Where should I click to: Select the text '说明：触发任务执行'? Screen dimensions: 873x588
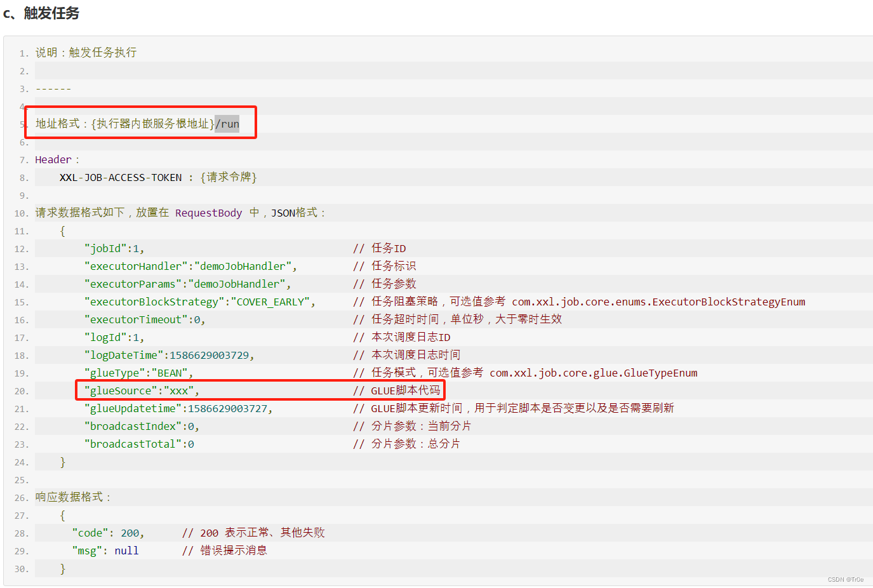point(86,53)
